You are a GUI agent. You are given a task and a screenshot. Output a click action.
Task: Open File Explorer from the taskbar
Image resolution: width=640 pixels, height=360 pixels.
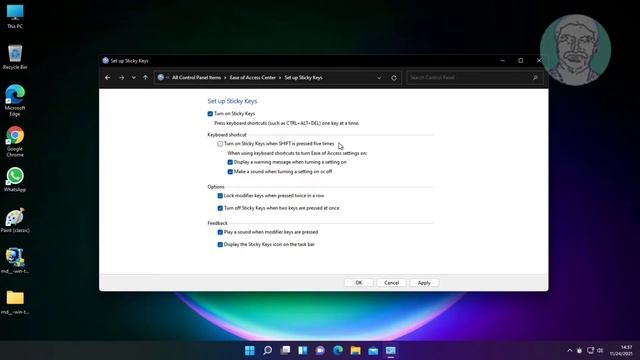pos(356,350)
